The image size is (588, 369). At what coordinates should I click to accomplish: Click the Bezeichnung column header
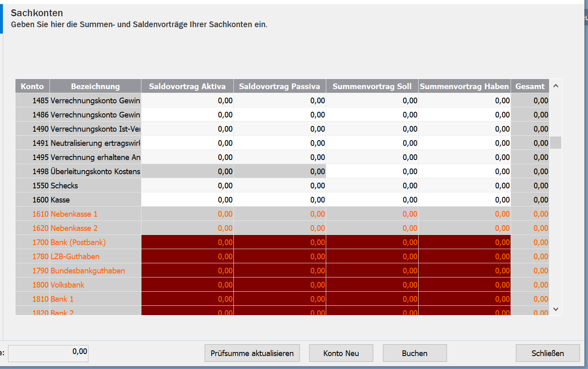95,86
